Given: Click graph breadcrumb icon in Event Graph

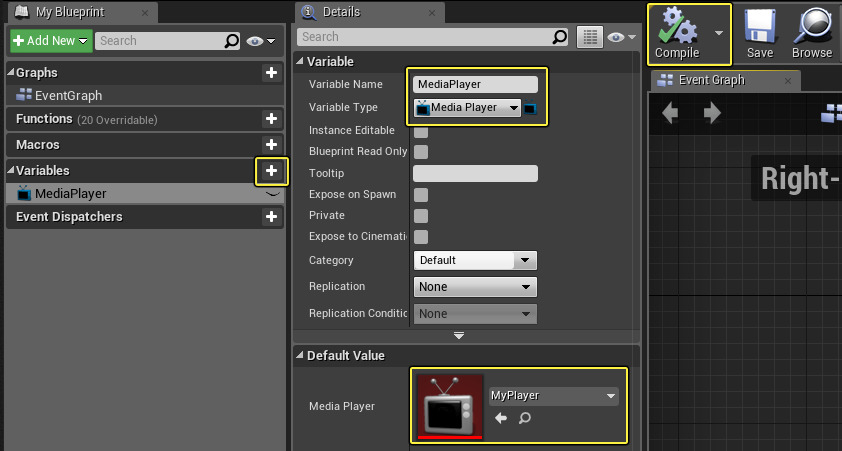Looking at the screenshot, I should (831, 113).
